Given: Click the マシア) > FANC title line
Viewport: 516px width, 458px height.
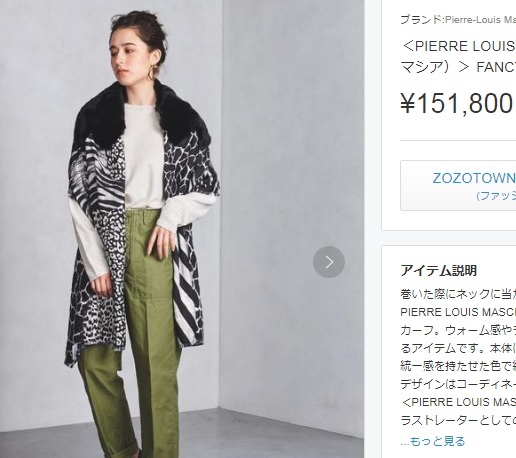Looking at the screenshot, I should [458, 67].
